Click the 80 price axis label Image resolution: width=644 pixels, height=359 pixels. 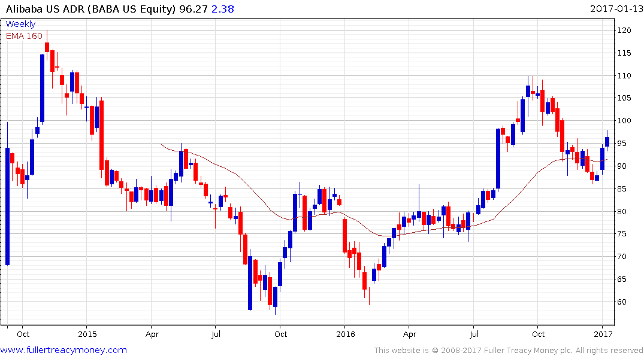622,211
